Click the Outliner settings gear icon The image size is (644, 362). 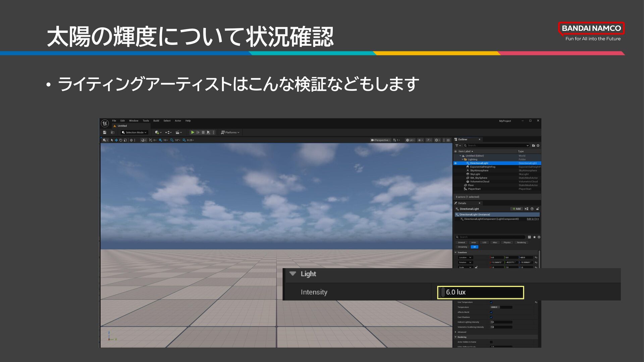coord(538,145)
